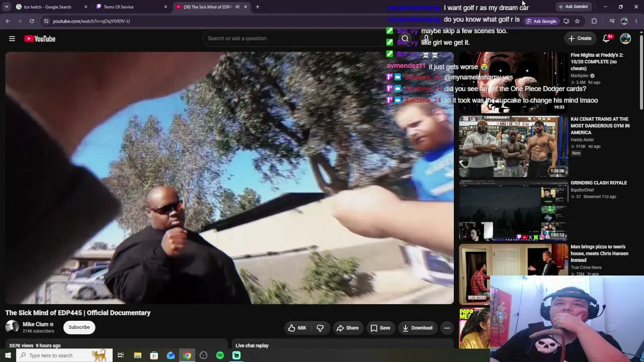Expand the Chrome tab search dropdown
This screenshot has width=644, height=362.
(7, 7)
